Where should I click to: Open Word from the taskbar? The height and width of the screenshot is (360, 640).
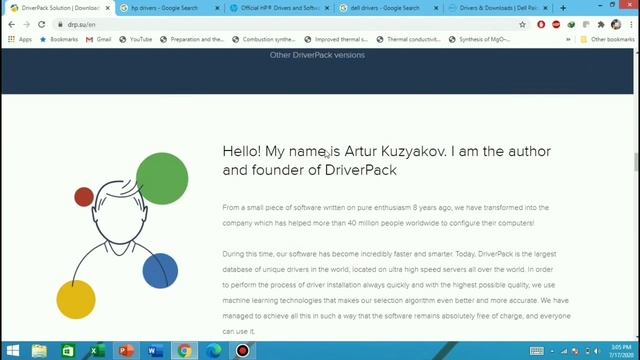(155, 351)
